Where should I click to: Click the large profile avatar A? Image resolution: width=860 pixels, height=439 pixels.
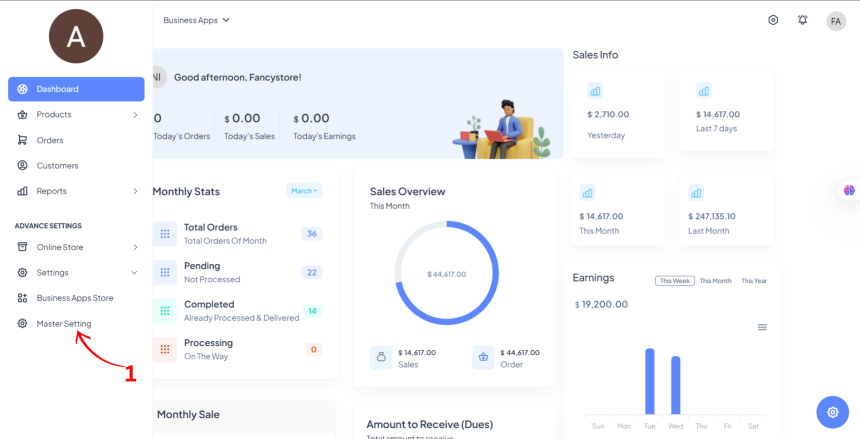76,36
